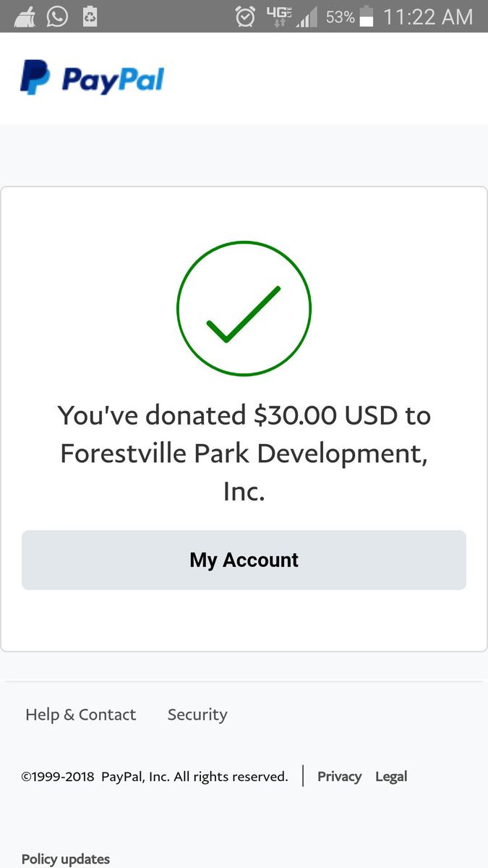Tap the WhatsApp notification icon
This screenshot has width=488, height=868.
tap(57, 16)
